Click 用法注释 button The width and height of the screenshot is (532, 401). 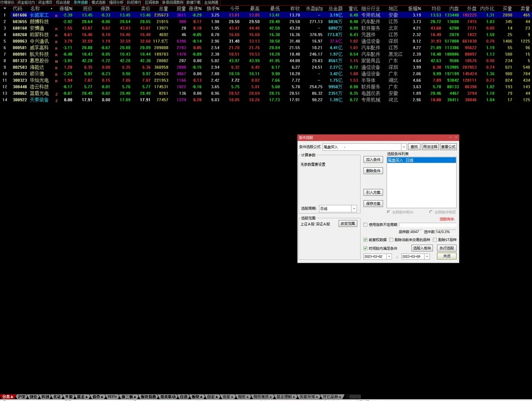430,147
